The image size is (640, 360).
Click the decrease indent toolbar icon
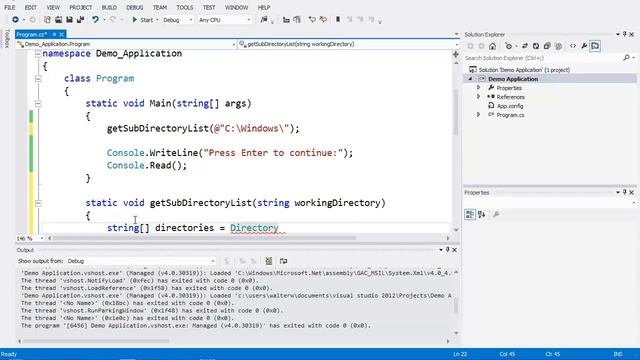tap(286, 20)
